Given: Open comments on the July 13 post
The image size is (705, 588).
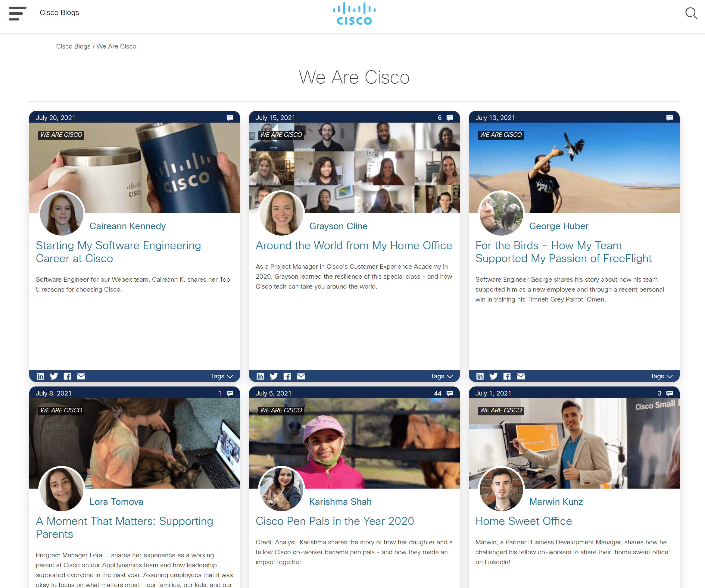Looking at the screenshot, I should pyautogui.click(x=669, y=118).
